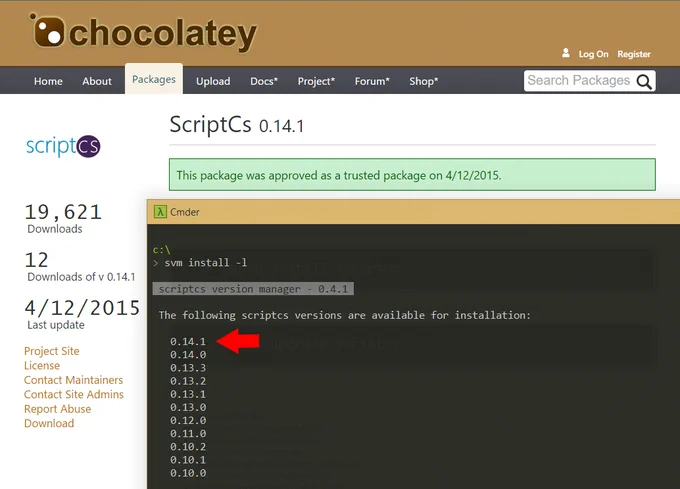This screenshot has width=680, height=489.
Task: Select the Packages tab
Action: (154, 79)
